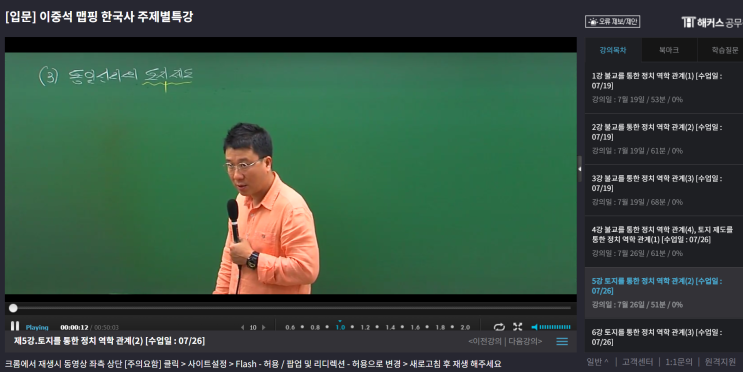743x372 pixels.
Task: Open 고객센터 link in footer
Action: click(637, 362)
